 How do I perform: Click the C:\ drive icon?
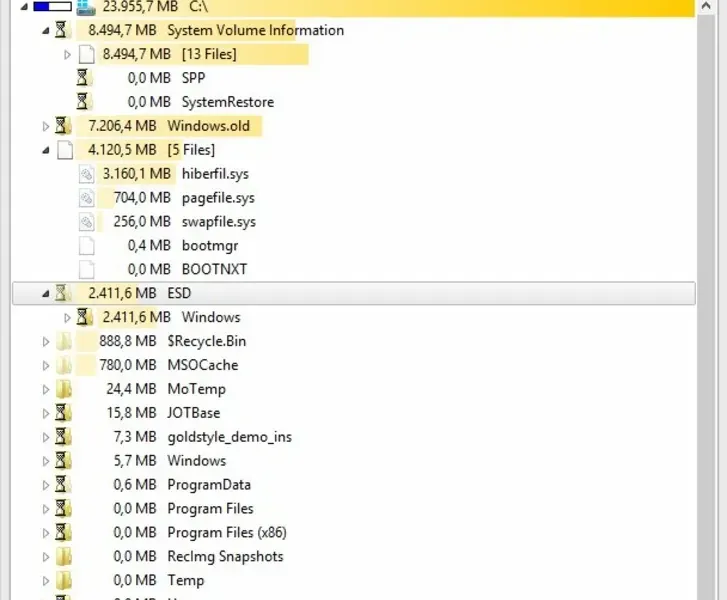tap(86, 7)
